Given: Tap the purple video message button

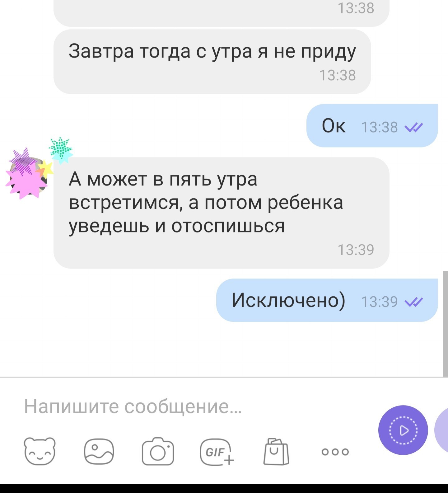Looking at the screenshot, I should click(403, 430).
